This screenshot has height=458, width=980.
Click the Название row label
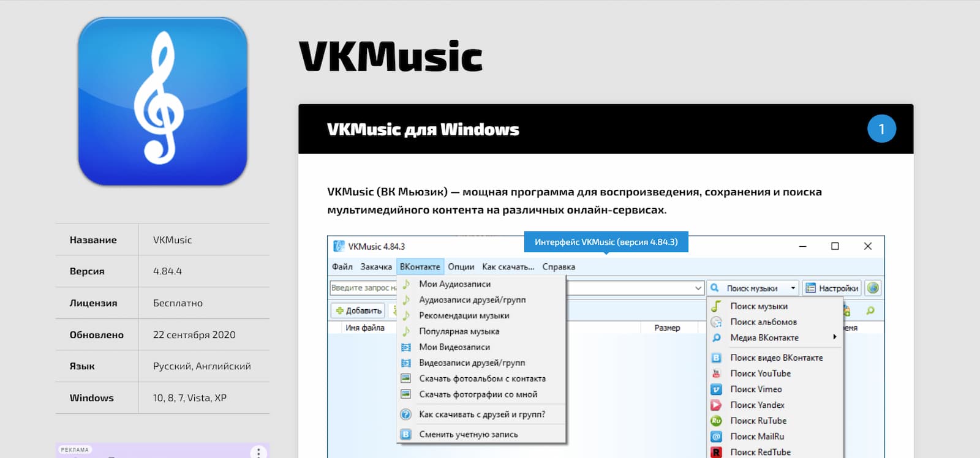[x=93, y=240]
